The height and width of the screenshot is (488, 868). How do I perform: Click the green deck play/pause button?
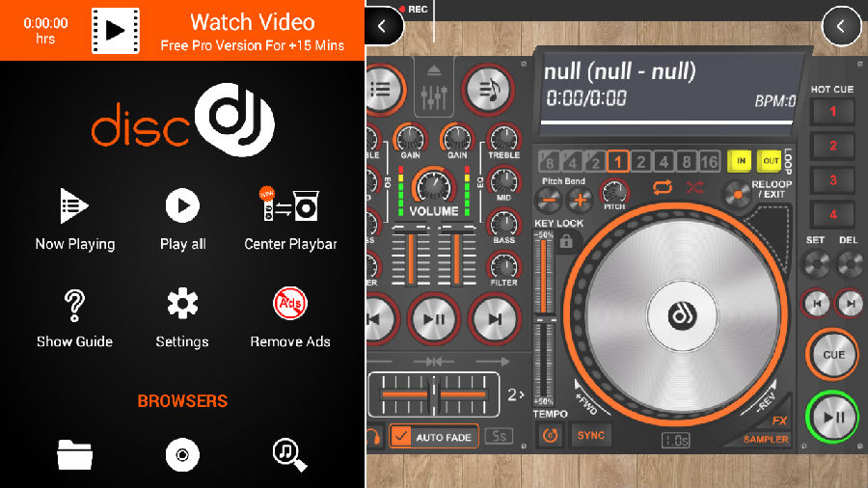(x=832, y=418)
